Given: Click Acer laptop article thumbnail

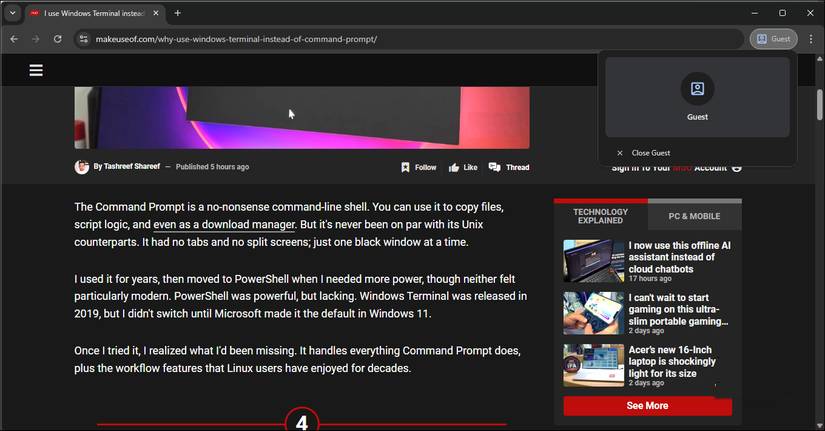Looking at the screenshot, I should point(593,365).
